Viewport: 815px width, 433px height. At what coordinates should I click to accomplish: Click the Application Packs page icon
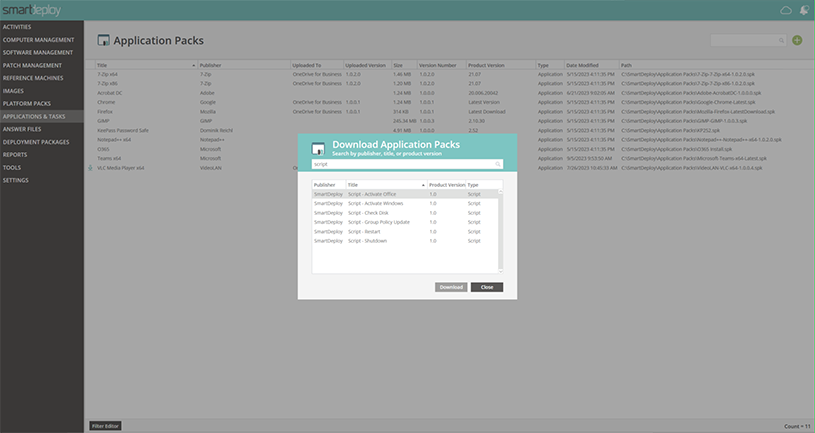coord(103,40)
